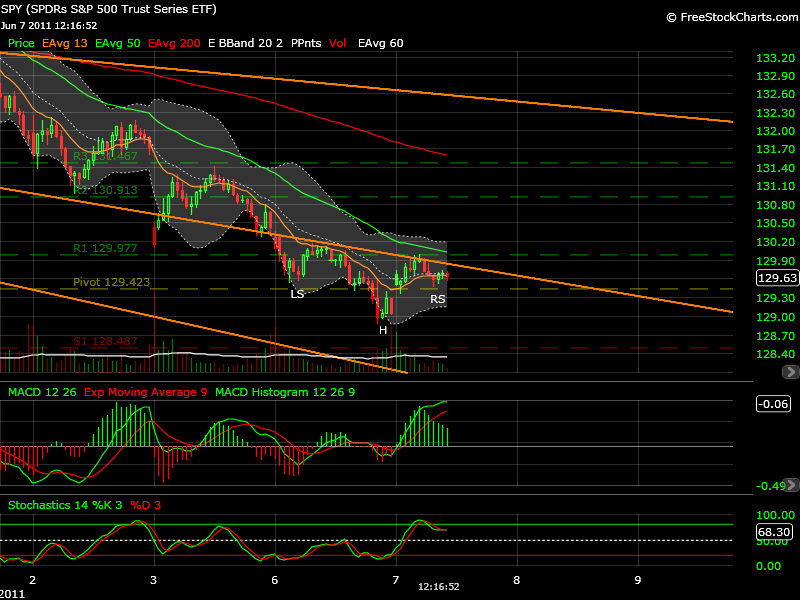Click the Exp Moving Average 9 label
The height and width of the screenshot is (600, 800).
pos(146,392)
